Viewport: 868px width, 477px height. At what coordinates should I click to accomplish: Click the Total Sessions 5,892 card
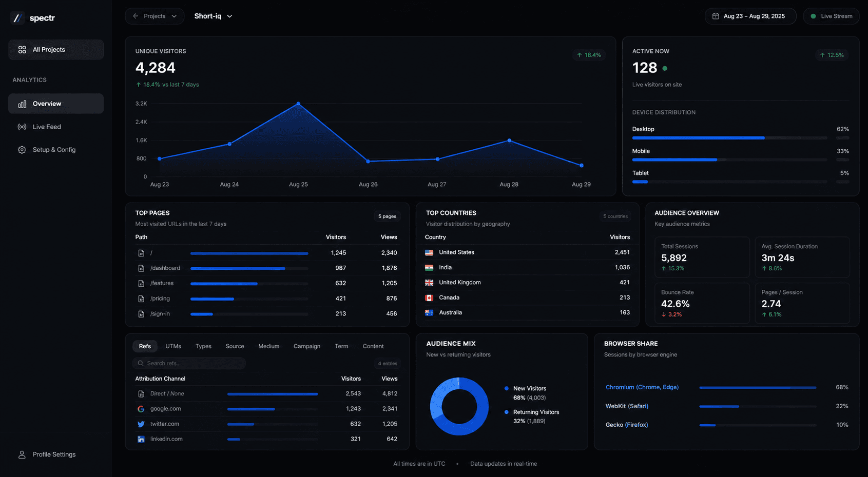(x=702, y=257)
